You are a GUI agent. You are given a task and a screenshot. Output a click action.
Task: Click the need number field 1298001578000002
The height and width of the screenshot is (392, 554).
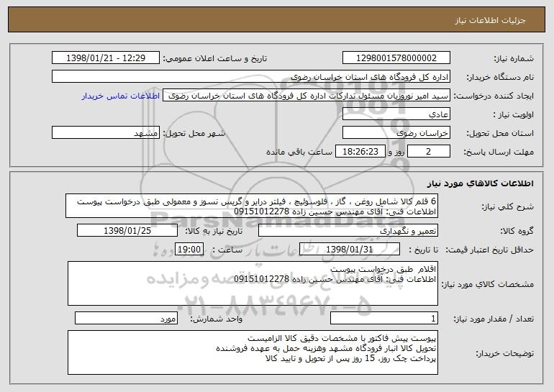[x=396, y=58]
